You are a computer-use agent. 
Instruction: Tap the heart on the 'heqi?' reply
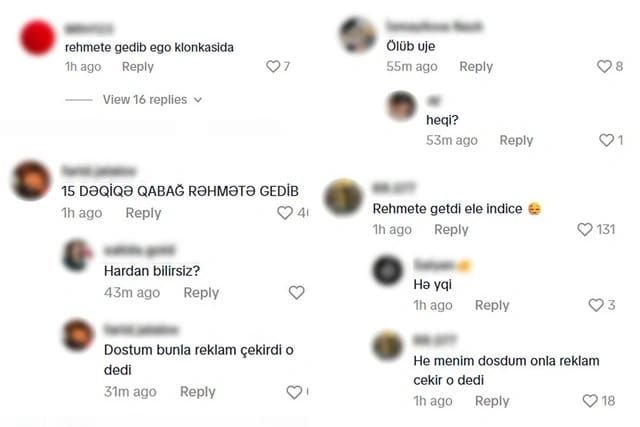606,140
